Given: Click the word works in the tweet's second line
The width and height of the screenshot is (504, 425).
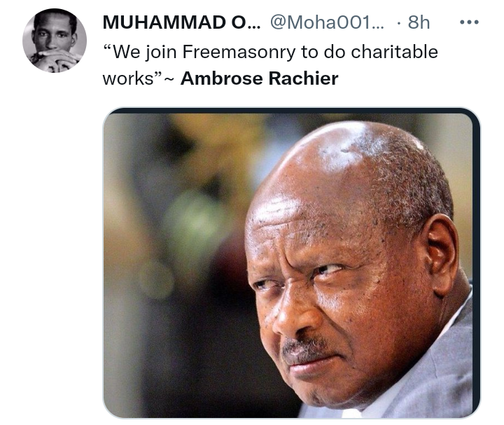Looking at the screenshot, I should coord(128,78).
